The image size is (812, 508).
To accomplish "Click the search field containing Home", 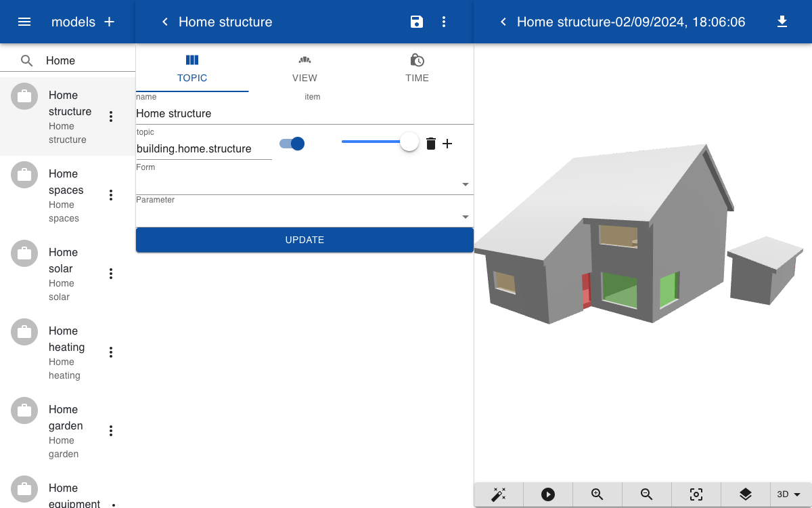I will (x=88, y=60).
